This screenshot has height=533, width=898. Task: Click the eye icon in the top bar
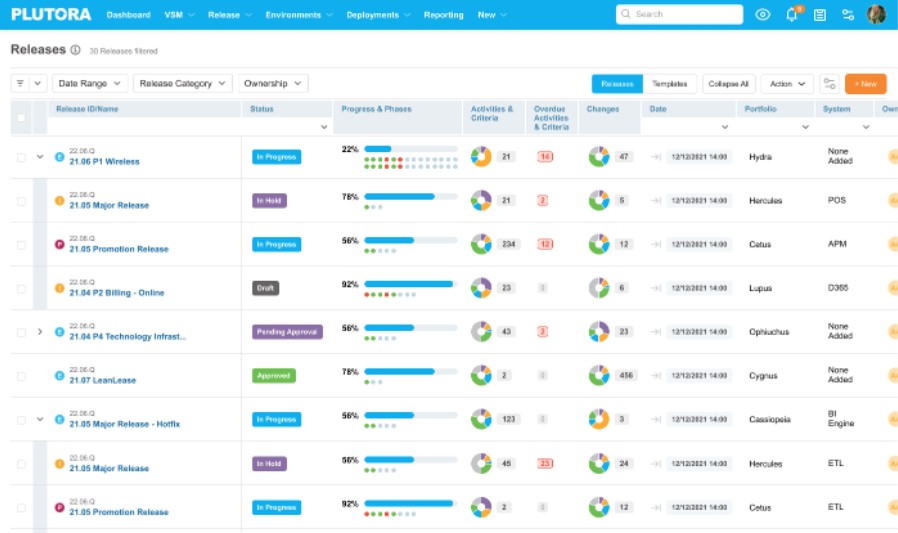coord(763,15)
